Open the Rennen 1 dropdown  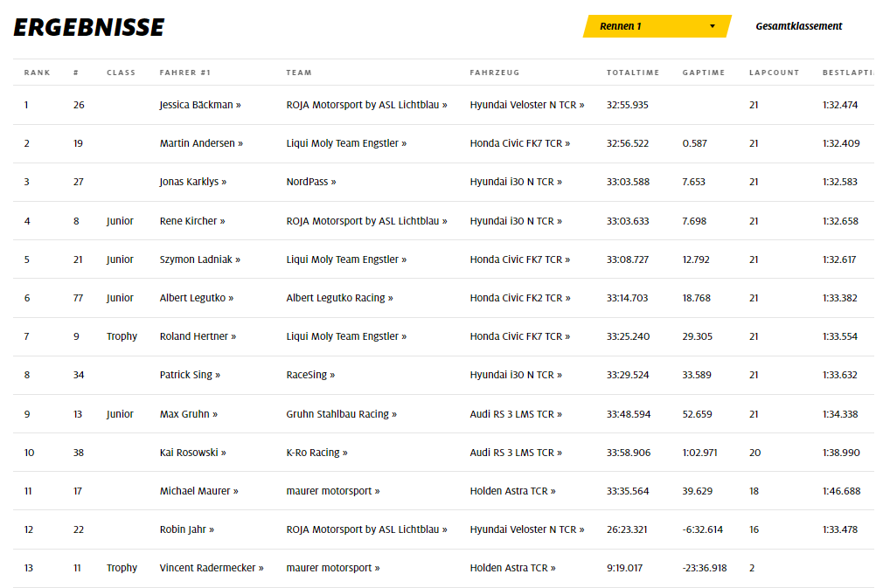(x=657, y=26)
